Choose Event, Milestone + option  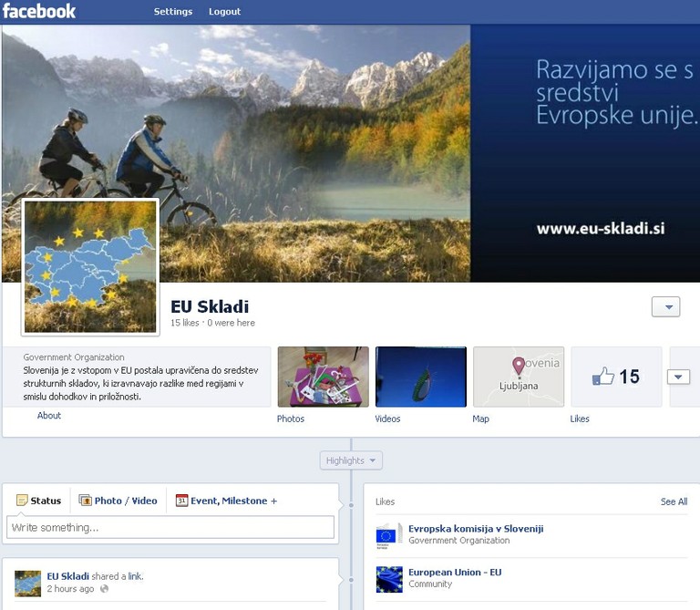(227, 501)
